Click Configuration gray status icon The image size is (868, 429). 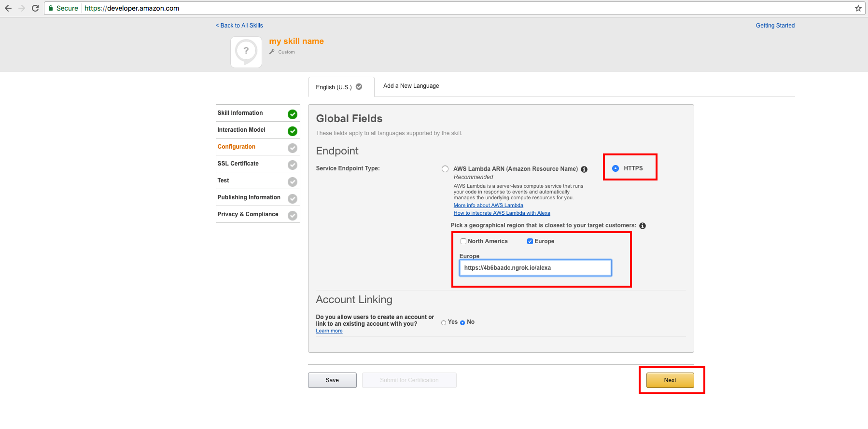[293, 148]
